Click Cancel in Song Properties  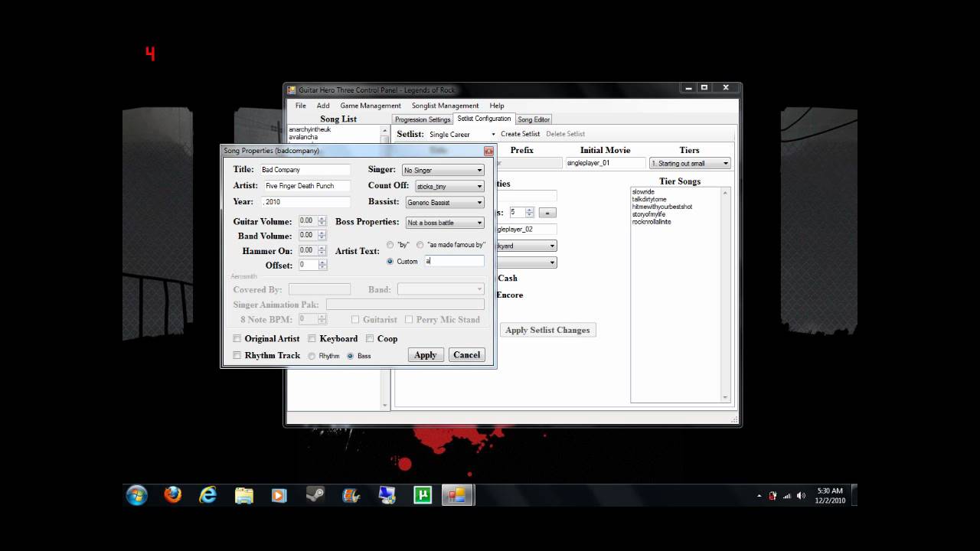coord(466,355)
